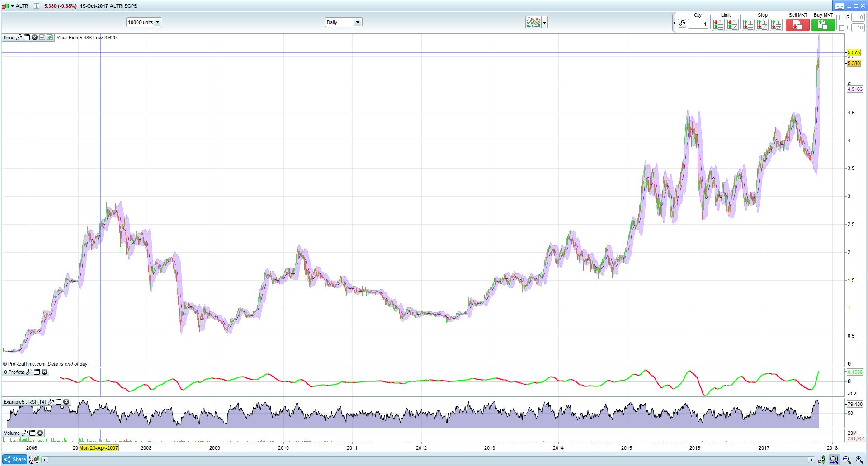This screenshot has height=466, width=868.
Task: Click the Qty input field
Action: [698, 24]
